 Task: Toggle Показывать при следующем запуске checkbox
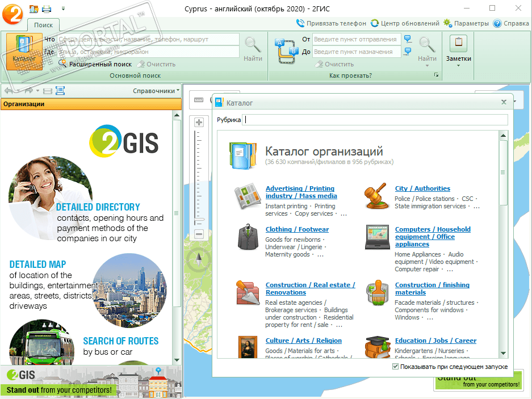pyautogui.click(x=395, y=367)
